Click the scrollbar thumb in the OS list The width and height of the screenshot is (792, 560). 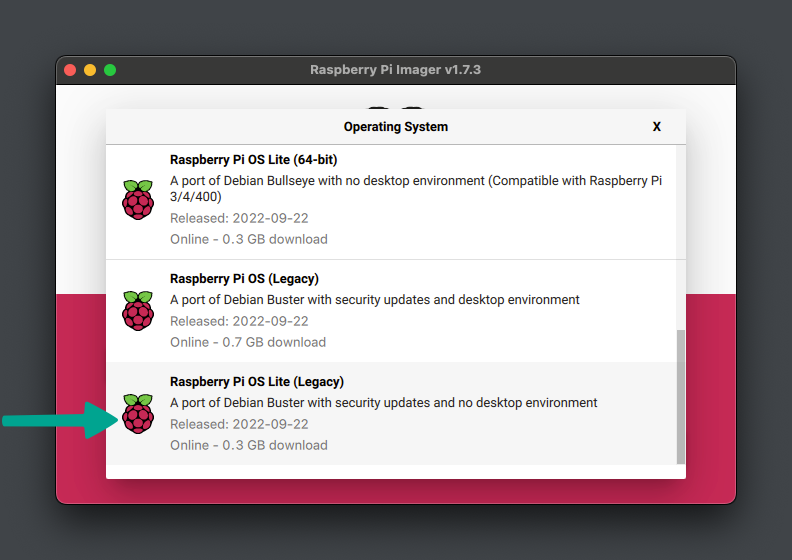point(681,396)
